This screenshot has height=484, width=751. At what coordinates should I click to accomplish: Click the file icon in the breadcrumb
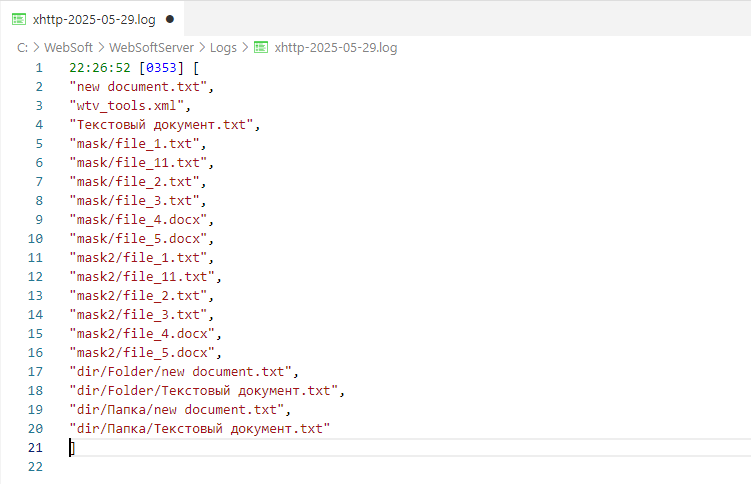point(261,47)
